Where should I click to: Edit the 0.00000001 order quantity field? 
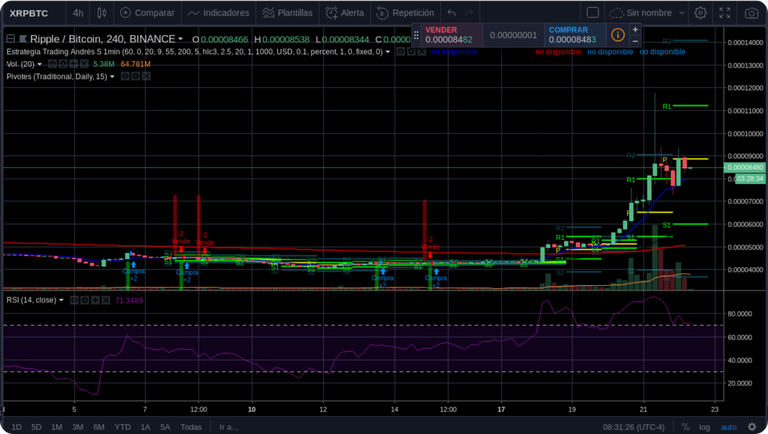513,35
